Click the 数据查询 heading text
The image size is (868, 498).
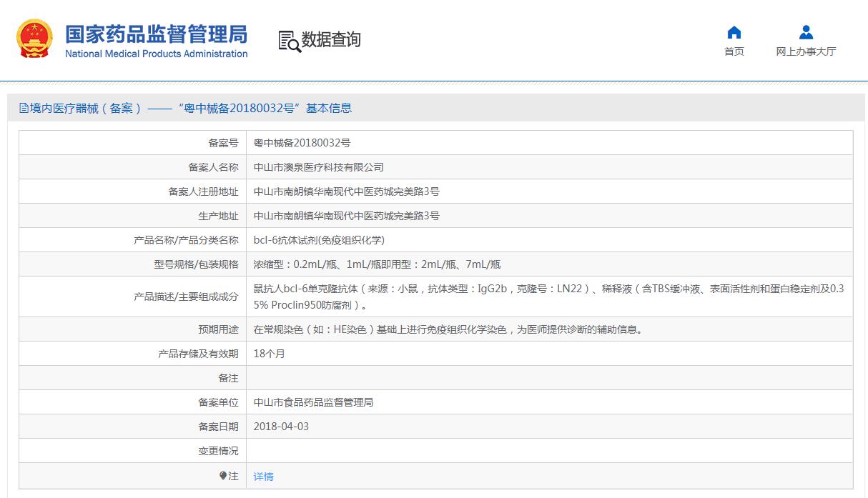[331, 40]
